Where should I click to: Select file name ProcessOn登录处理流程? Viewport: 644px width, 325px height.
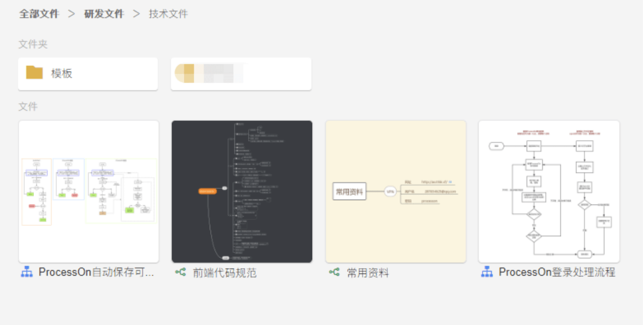(557, 272)
